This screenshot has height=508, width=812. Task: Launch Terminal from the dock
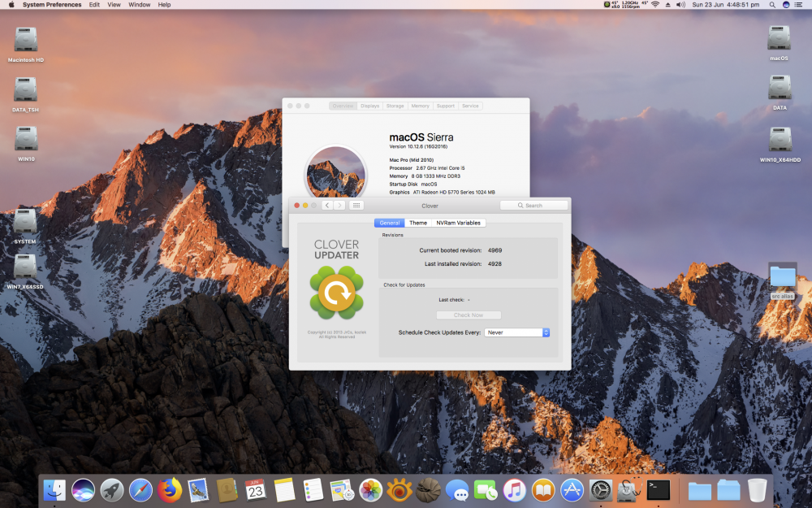[x=659, y=490]
